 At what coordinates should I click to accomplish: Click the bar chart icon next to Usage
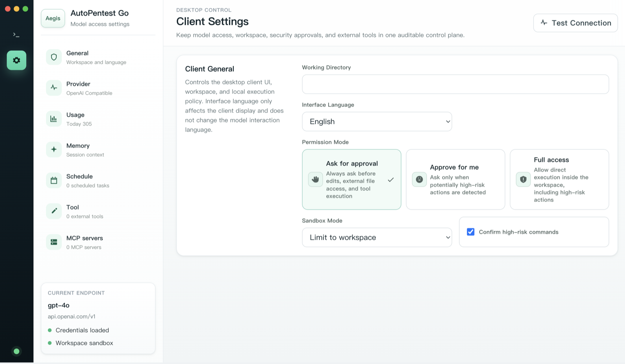(54, 119)
